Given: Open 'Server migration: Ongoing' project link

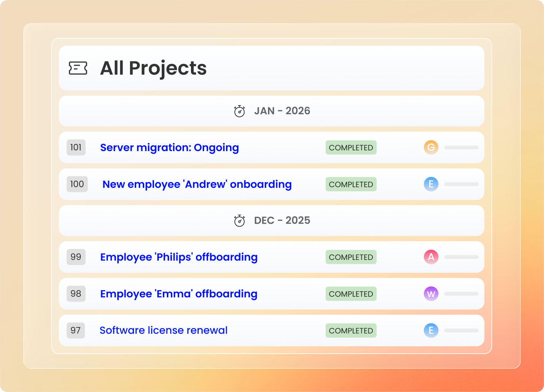Looking at the screenshot, I should [x=169, y=147].
